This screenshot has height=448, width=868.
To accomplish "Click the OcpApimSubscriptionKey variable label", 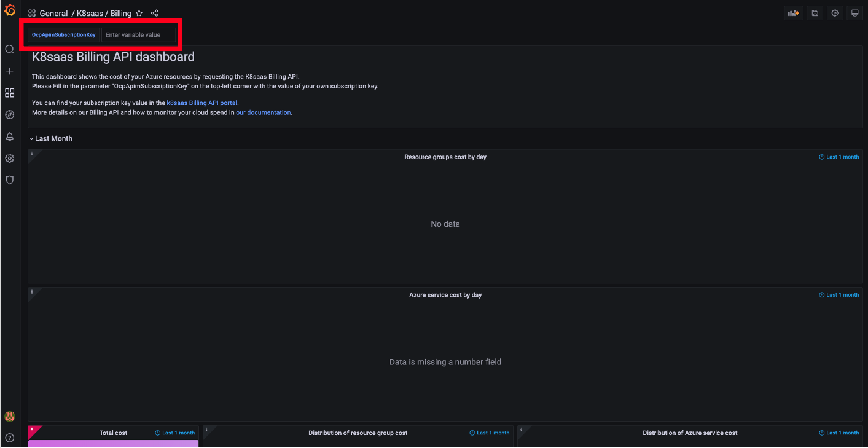I will [x=63, y=35].
